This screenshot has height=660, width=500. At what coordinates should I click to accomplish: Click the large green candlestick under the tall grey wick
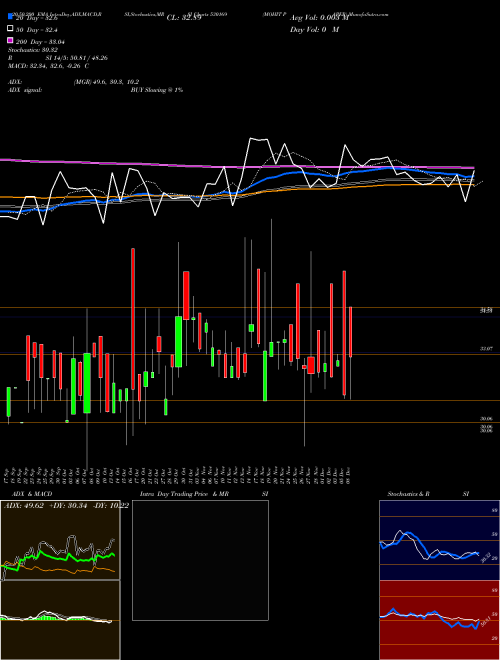[x=87, y=383]
